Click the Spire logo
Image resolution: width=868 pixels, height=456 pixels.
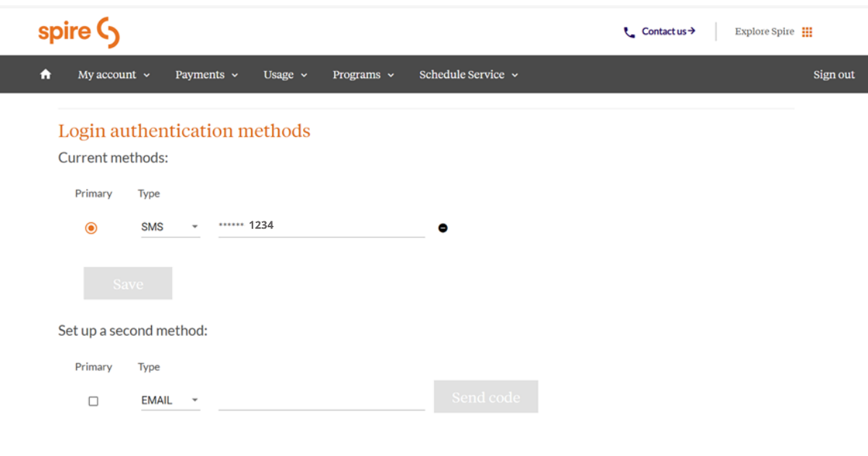point(78,33)
